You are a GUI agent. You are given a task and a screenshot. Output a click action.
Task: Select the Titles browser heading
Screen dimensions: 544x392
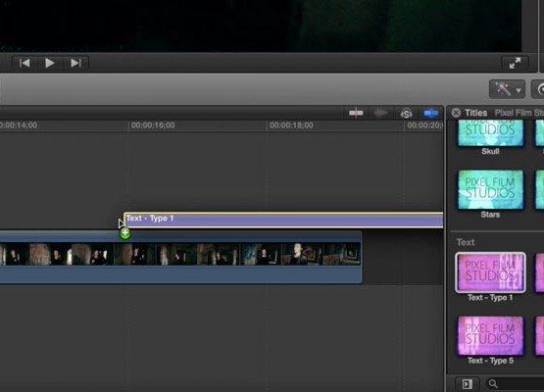[475, 113]
